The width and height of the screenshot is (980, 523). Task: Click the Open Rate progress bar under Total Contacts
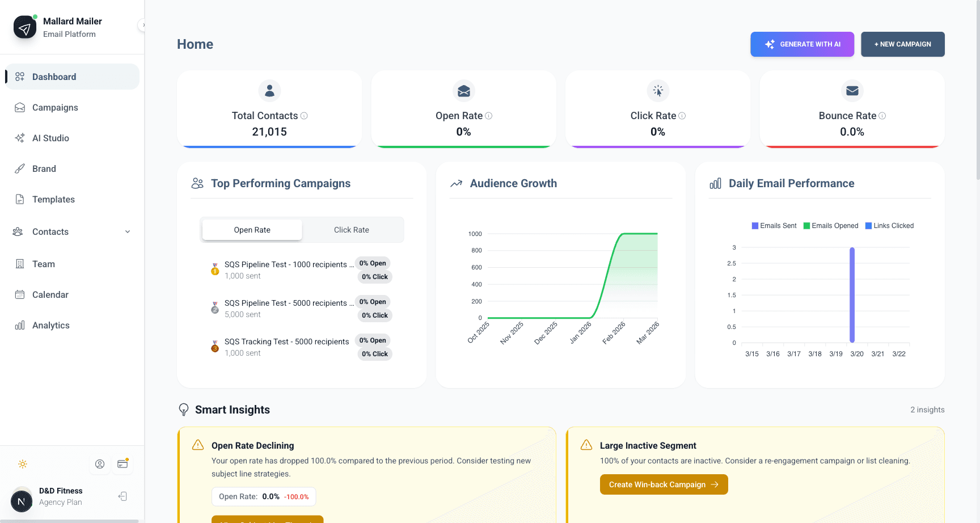click(x=269, y=146)
